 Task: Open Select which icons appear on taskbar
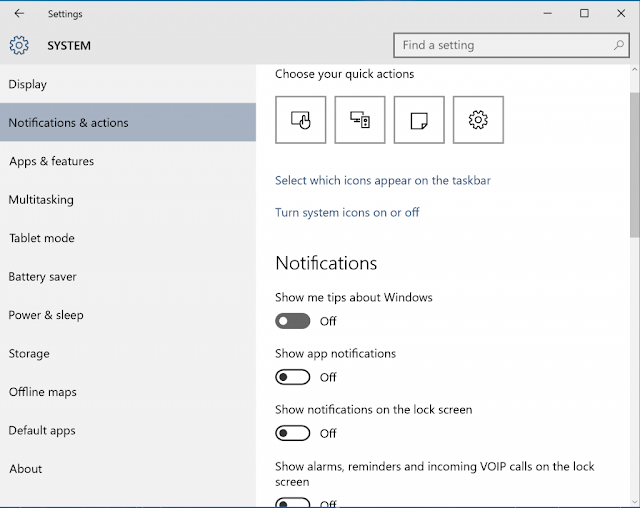coord(382,181)
